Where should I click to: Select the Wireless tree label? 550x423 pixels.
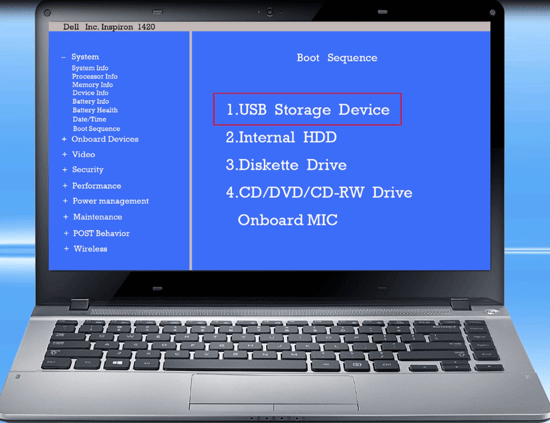coord(90,249)
